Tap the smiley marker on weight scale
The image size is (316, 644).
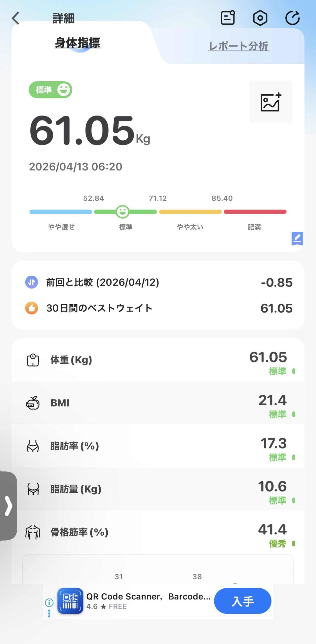[x=123, y=212]
